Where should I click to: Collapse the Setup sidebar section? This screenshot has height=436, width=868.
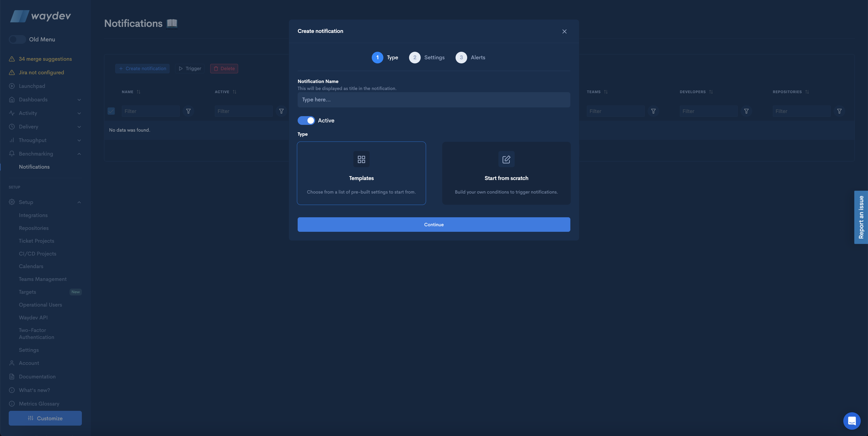tap(79, 202)
